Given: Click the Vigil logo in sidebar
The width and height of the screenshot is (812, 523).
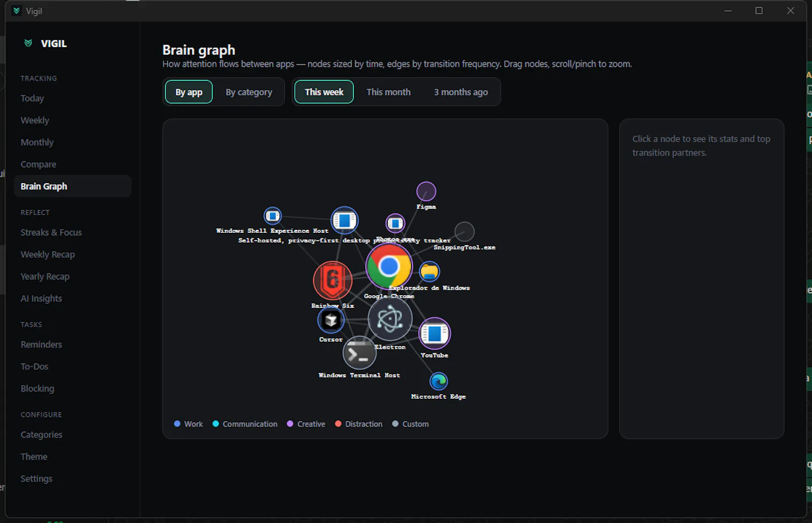Looking at the screenshot, I should 28,44.
